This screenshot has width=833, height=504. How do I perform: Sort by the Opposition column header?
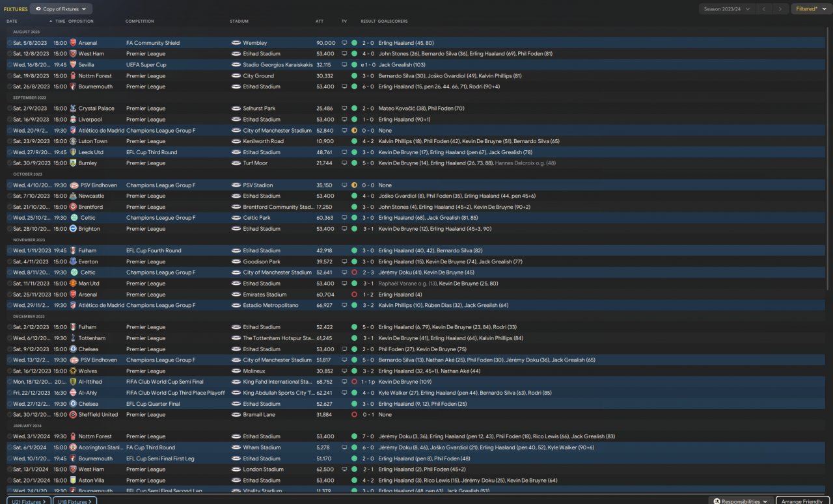point(81,21)
